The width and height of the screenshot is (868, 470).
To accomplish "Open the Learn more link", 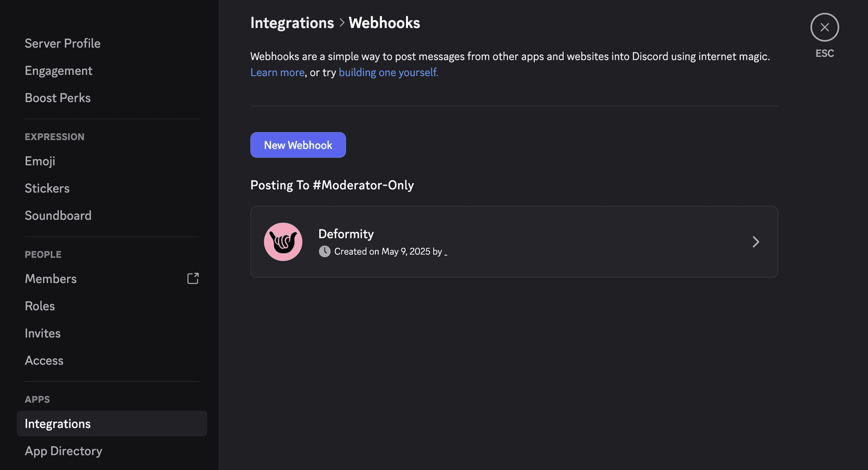I will [x=277, y=72].
